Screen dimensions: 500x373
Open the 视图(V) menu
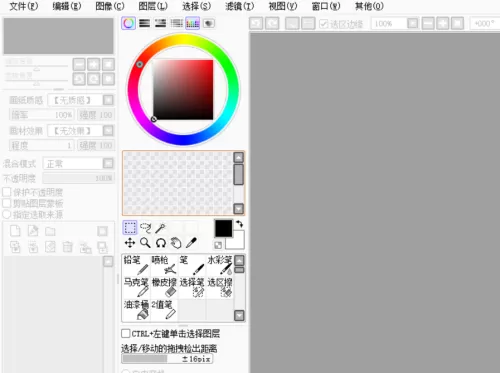tap(283, 6)
